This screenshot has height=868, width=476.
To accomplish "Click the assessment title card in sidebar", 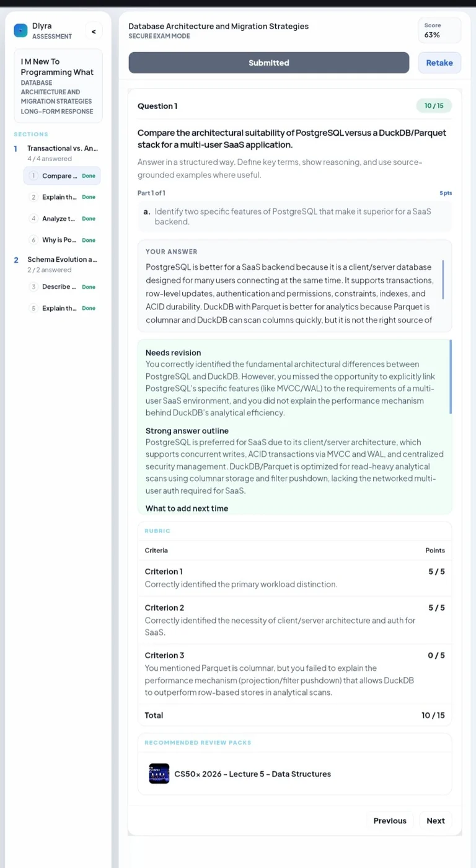I will coord(58,86).
